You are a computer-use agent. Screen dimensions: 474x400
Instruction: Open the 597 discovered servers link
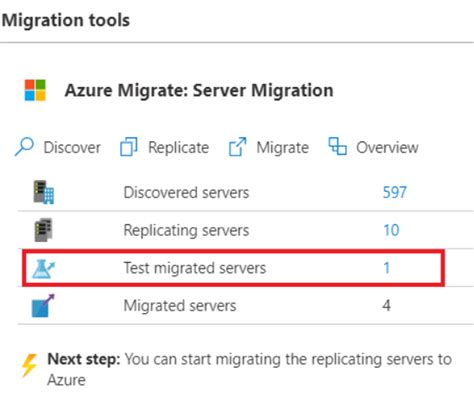click(395, 192)
